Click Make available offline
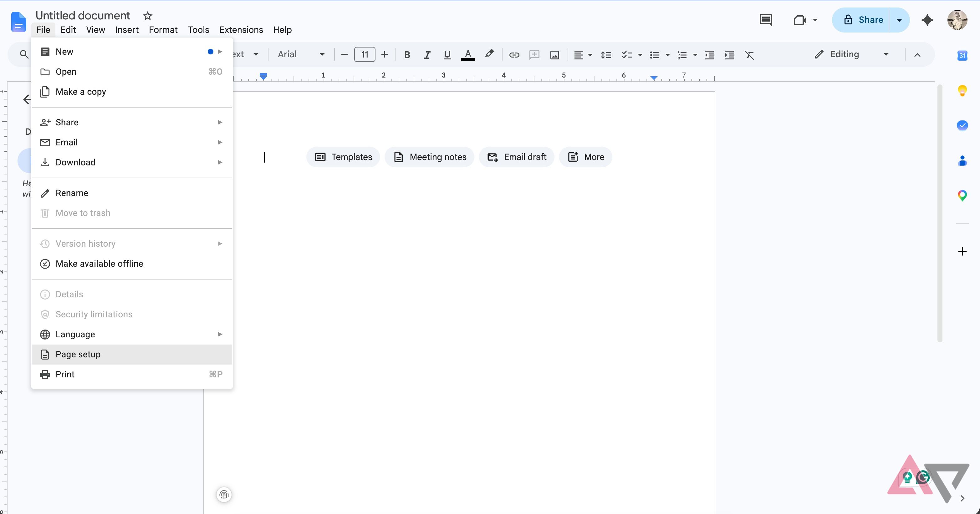 tap(132, 264)
